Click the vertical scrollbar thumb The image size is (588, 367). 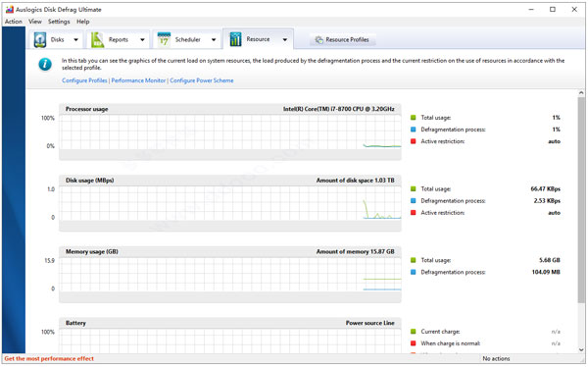[x=581, y=199]
